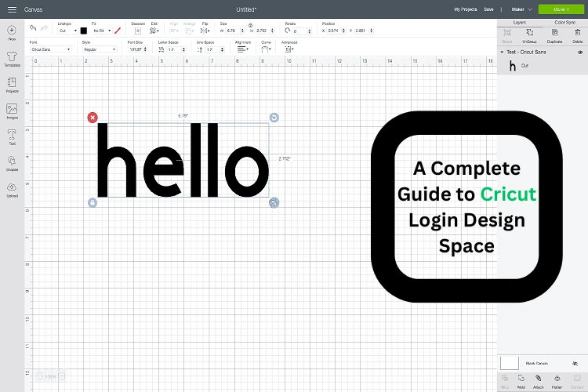Open the hamburger main menu
The height and width of the screenshot is (392, 588).
(x=12, y=9)
